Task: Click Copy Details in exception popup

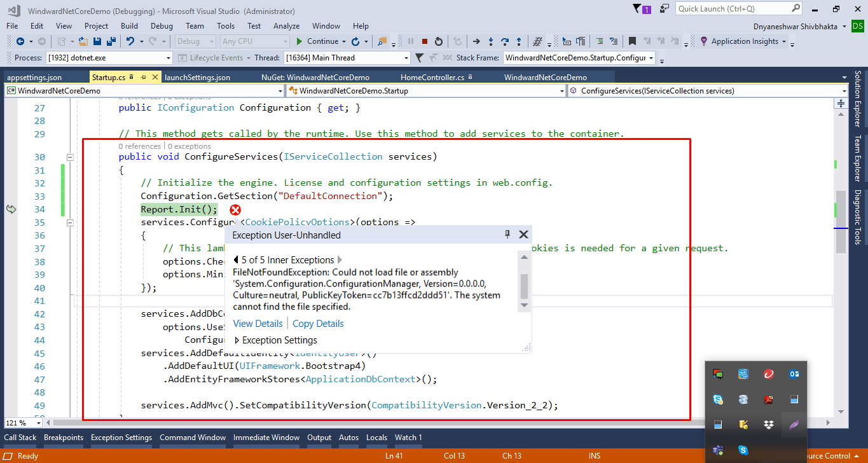Action: click(x=318, y=324)
